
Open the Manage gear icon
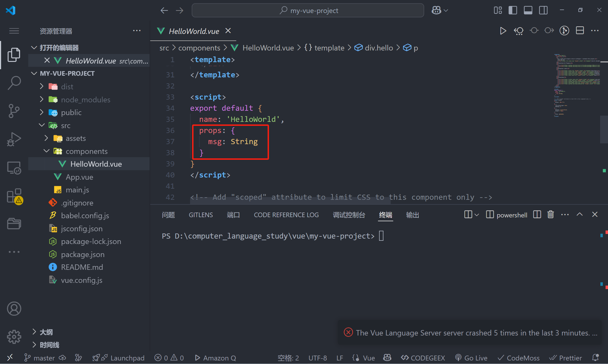(x=14, y=337)
